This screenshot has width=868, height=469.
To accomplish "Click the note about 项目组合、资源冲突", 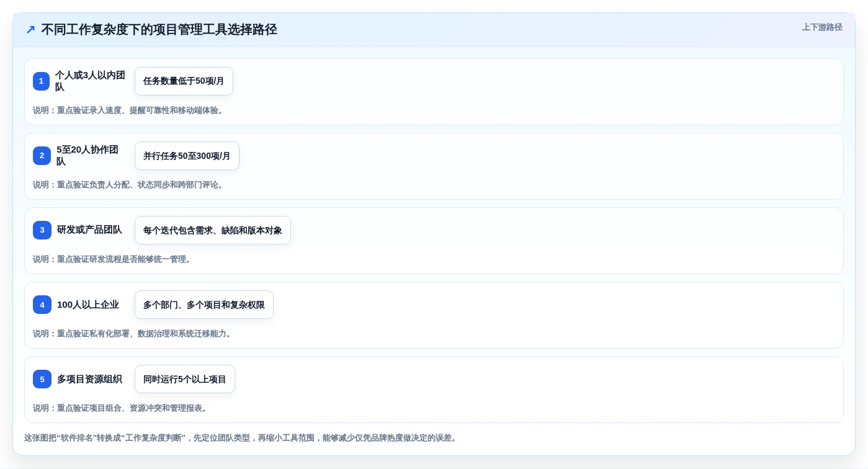I will [122, 408].
